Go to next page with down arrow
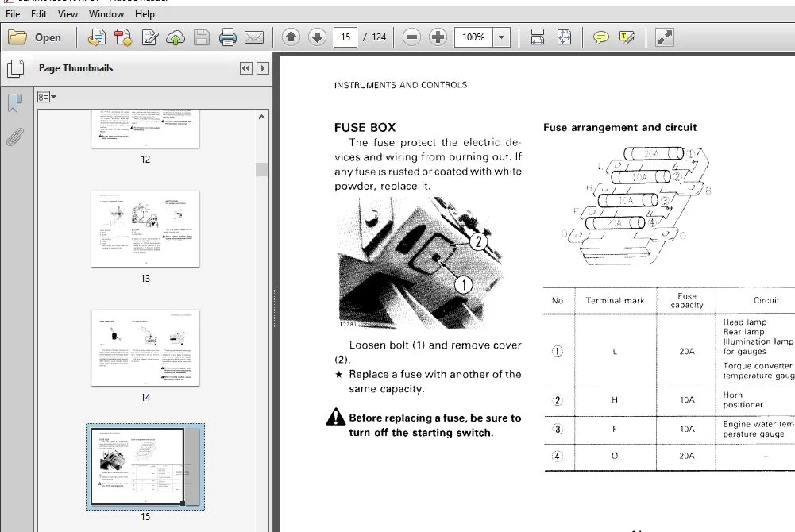This screenshot has width=795, height=532. point(318,37)
